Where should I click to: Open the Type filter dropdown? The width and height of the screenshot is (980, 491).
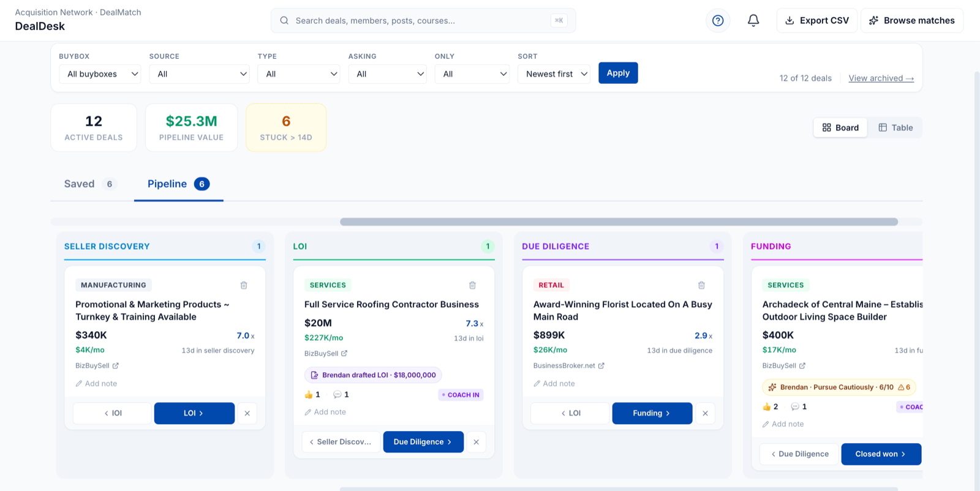[x=299, y=73]
